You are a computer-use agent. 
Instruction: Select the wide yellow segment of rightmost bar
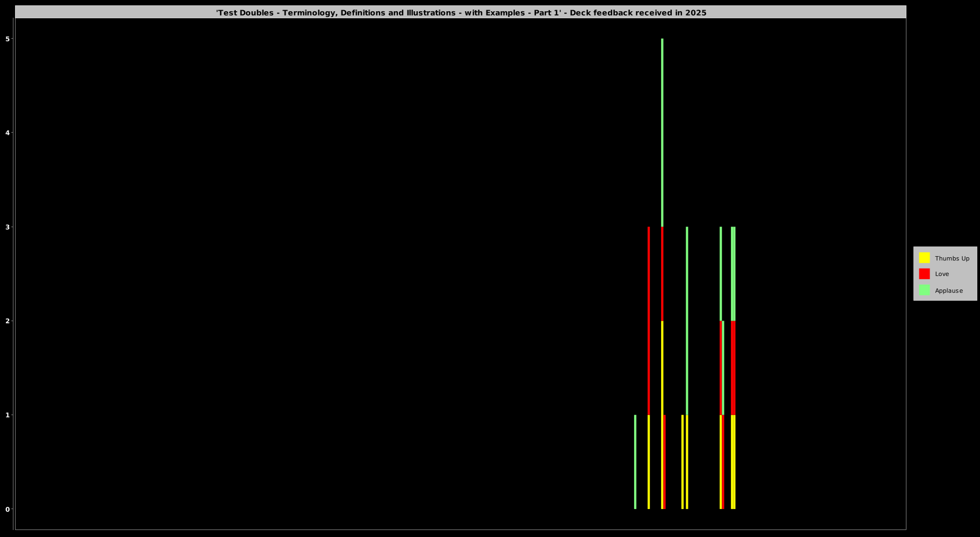coord(733,462)
